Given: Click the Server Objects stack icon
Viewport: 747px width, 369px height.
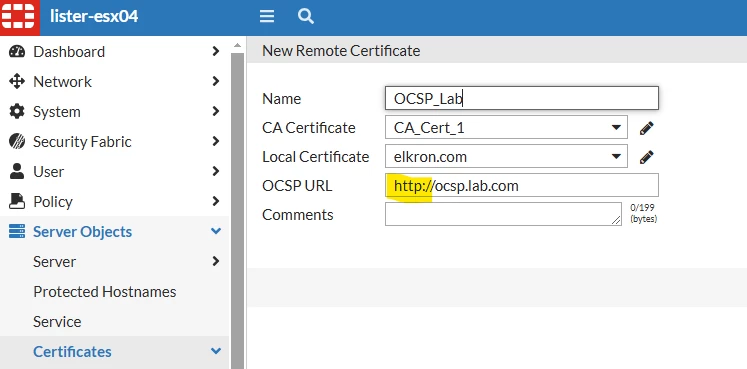Looking at the screenshot, I should coord(17,231).
